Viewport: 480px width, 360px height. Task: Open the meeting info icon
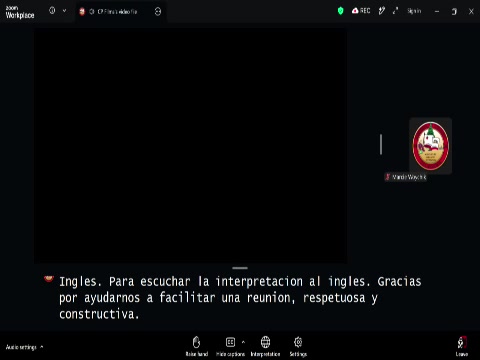click(52, 11)
